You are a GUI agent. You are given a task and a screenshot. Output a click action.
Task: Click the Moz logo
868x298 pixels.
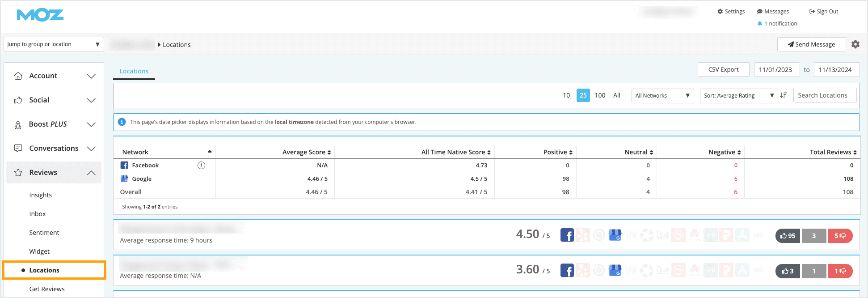point(40,15)
